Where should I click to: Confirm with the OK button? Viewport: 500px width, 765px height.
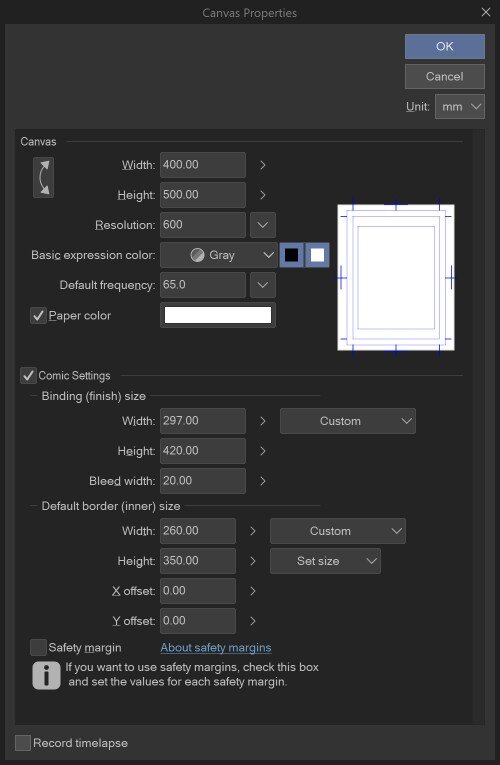445,46
